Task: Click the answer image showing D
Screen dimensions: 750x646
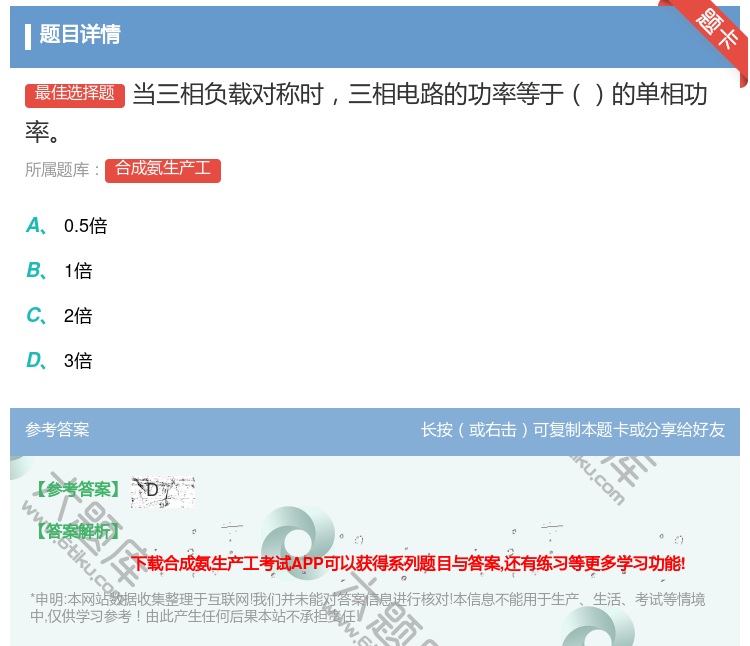Action: pos(163,492)
